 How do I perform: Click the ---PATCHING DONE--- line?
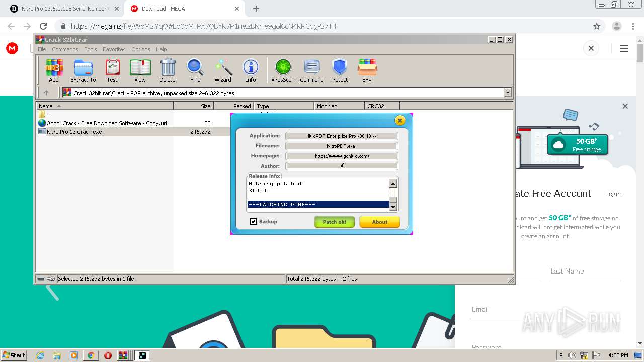click(x=318, y=205)
